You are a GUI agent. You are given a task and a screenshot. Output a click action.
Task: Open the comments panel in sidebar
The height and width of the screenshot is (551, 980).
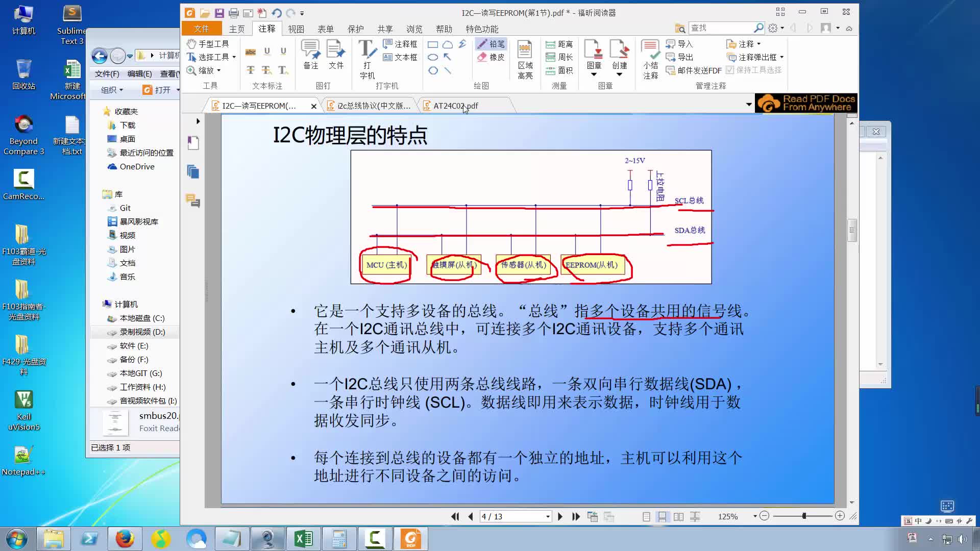(x=193, y=201)
